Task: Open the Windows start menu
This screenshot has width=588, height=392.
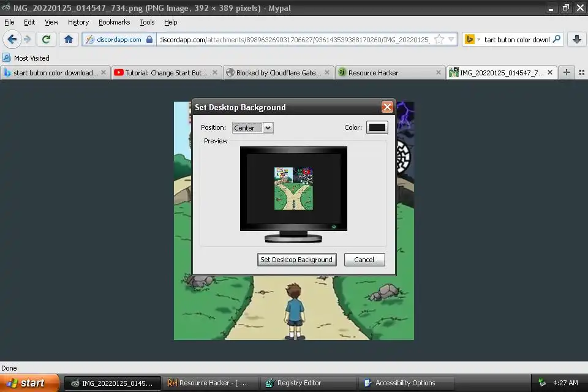Action: [x=29, y=383]
